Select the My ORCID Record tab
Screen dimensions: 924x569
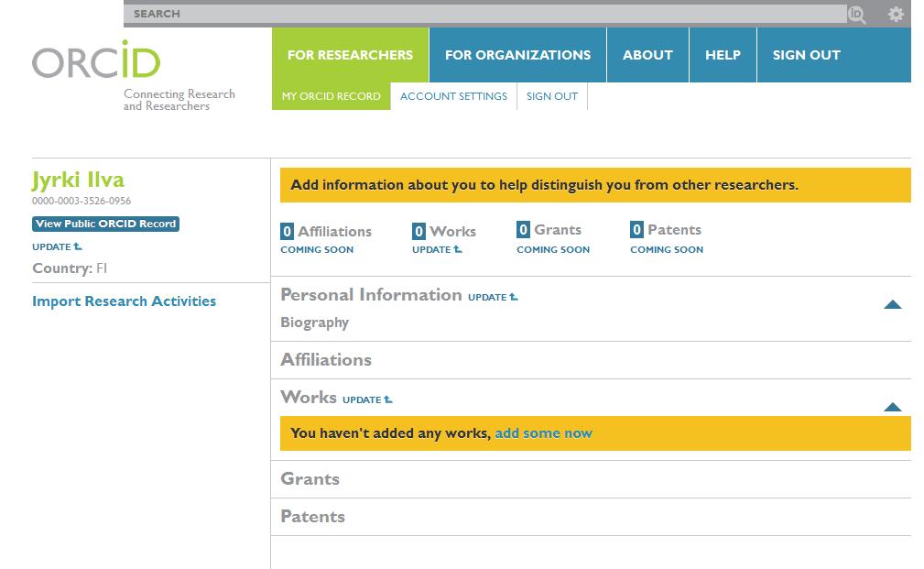[332, 96]
